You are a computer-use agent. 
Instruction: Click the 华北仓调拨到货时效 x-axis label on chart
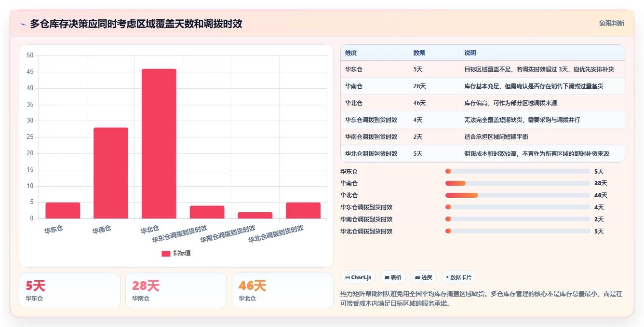pos(276,234)
